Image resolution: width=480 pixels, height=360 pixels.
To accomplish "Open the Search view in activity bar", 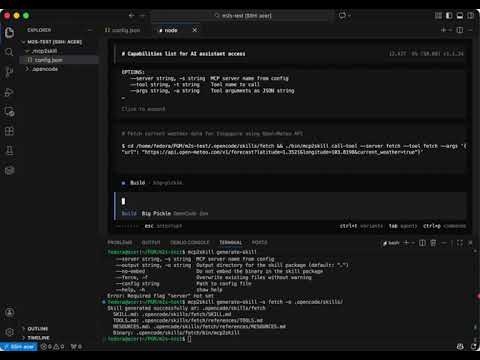I will coord(9,52).
